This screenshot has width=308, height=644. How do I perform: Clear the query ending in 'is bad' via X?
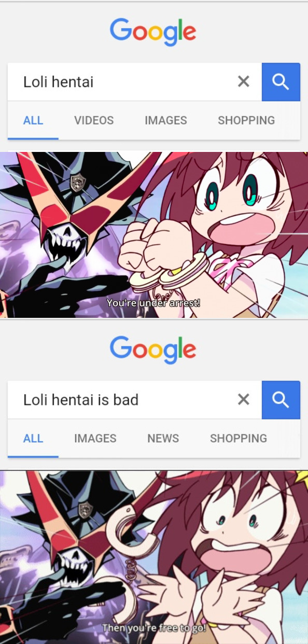coord(243,399)
